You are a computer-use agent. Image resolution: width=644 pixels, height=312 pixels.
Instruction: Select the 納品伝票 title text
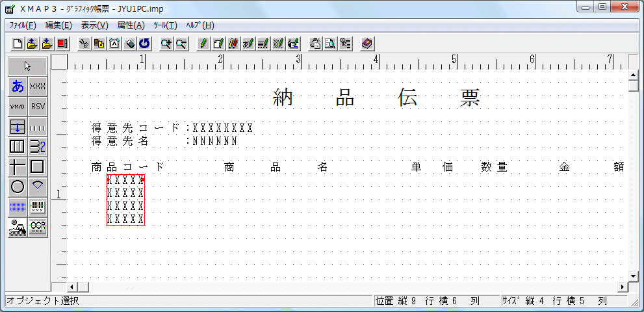pos(377,99)
